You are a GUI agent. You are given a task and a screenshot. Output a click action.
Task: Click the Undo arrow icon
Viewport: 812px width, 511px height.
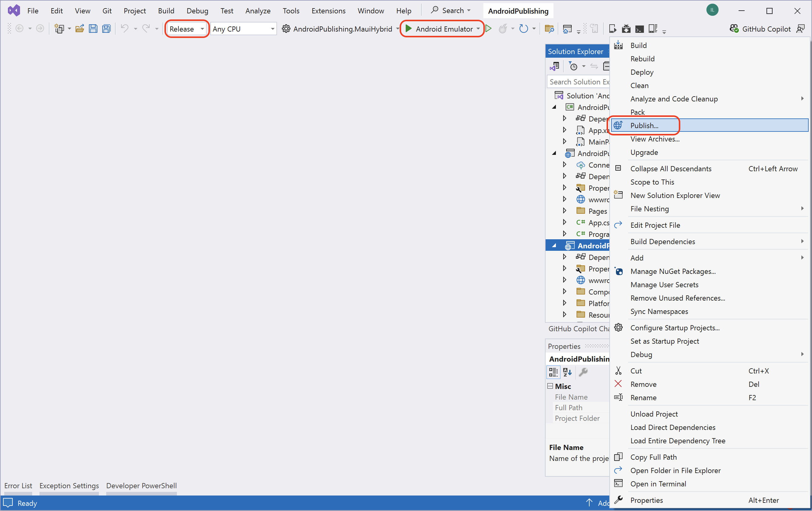pyautogui.click(x=125, y=28)
